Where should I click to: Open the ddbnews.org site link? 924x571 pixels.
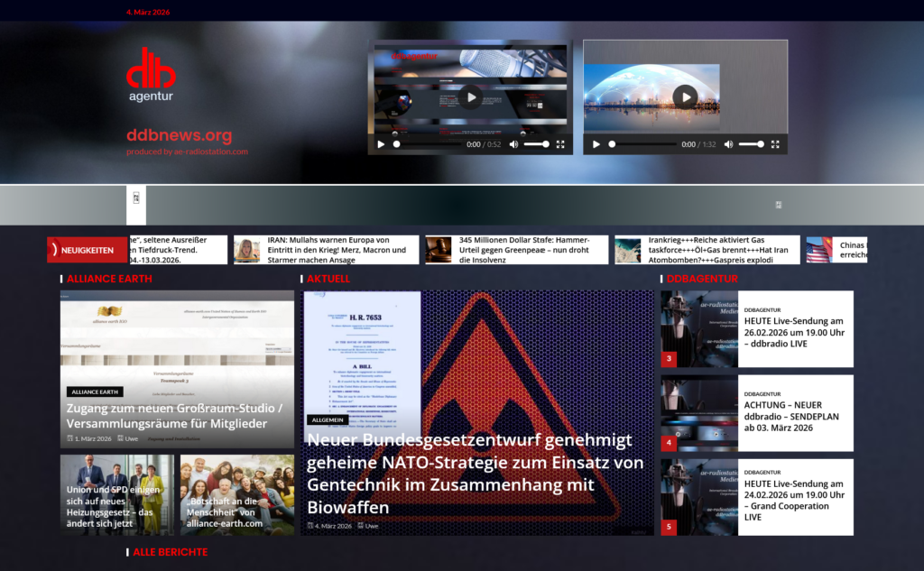[179, 135]
